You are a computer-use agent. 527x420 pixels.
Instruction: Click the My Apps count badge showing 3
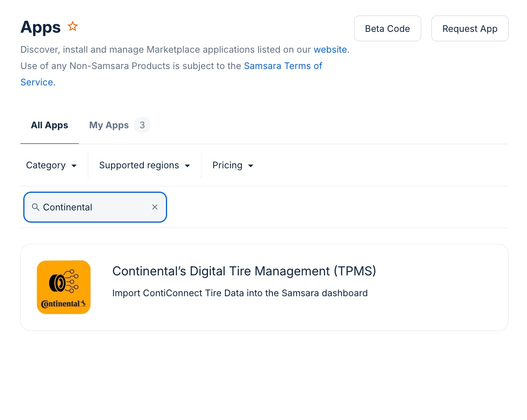(x=142, y=125)
